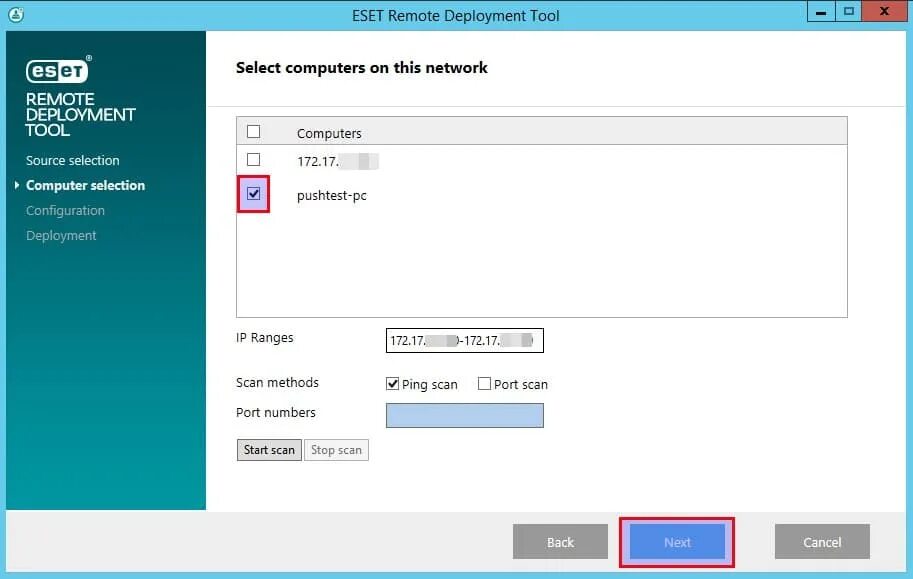The image size is (913, 579).
Task: Toggle the select-all Computers checkbox
Action: click(253, 132)
